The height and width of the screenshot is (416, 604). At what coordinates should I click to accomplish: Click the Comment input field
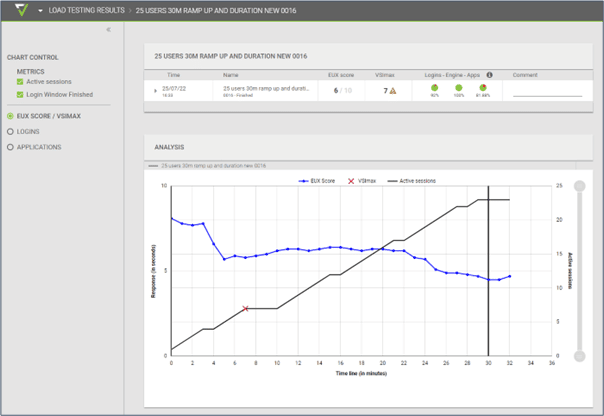coord(547,92)
